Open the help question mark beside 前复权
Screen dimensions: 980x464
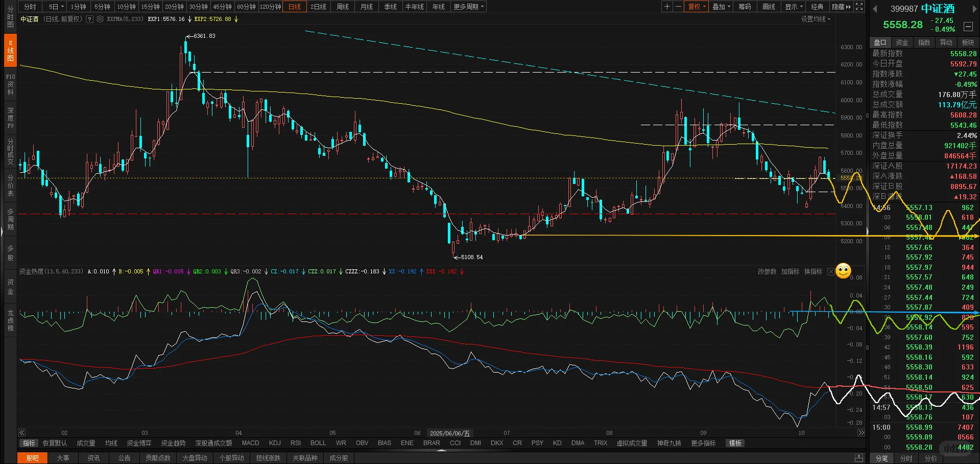click(x=90, y=19)
